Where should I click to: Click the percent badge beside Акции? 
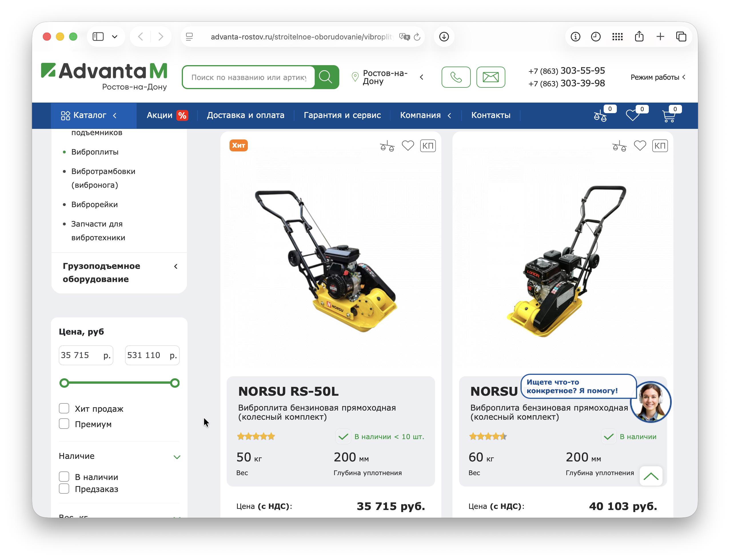(182, 115)
